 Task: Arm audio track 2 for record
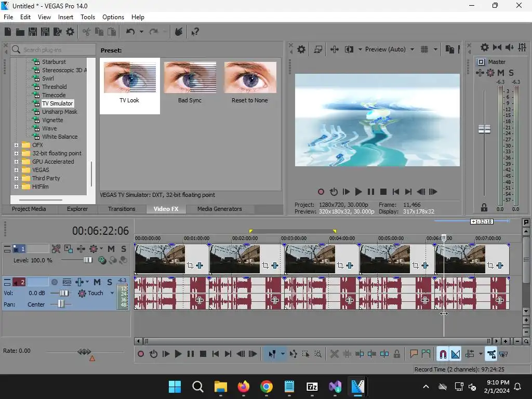pyautogui.click(x=54, y=282)
